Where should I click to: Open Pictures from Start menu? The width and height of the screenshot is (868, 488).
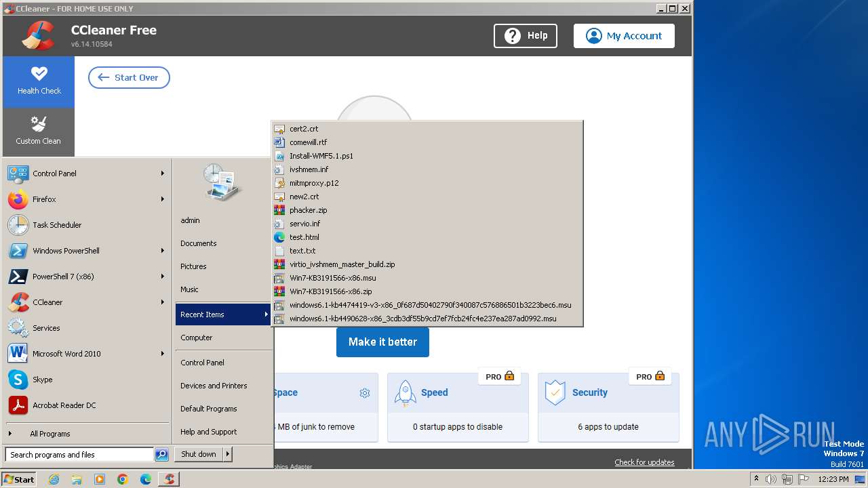[x=224, y=266]
